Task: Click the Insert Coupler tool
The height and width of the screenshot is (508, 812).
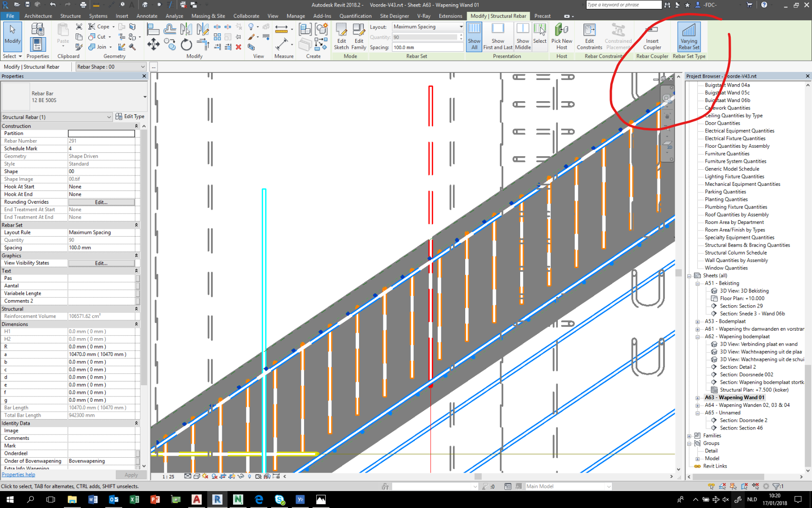Action: point(651,37)
